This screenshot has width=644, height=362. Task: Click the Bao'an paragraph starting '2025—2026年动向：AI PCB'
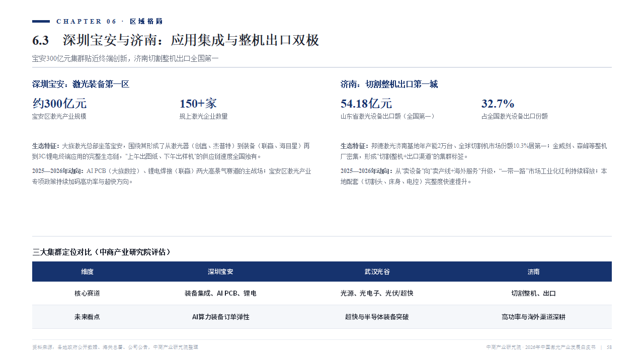pyautogui.click(x=172, y=176)
